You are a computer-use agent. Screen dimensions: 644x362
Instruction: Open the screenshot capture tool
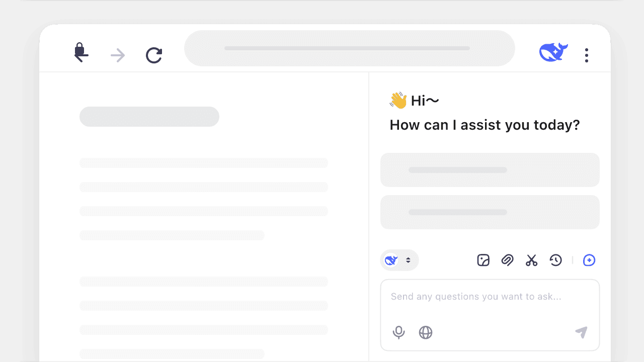click(483, 260)
